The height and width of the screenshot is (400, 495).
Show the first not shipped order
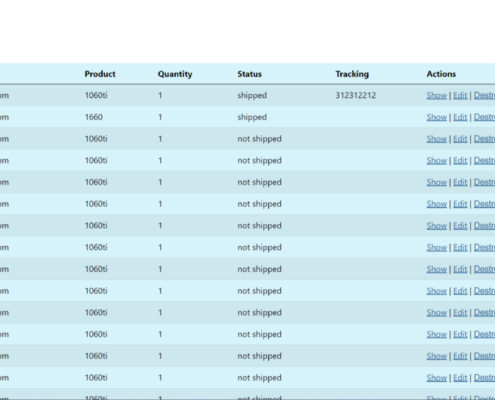tap(436, 139)
